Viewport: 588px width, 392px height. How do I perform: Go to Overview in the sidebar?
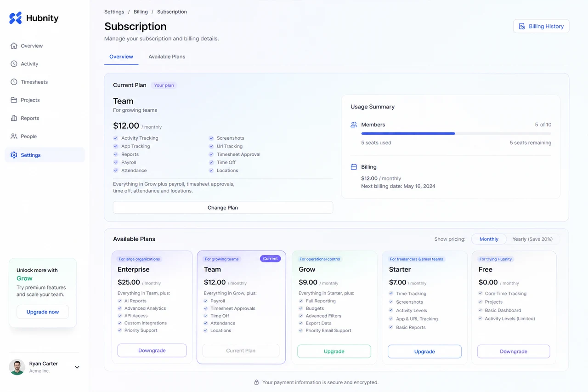[x=45, y=45]
